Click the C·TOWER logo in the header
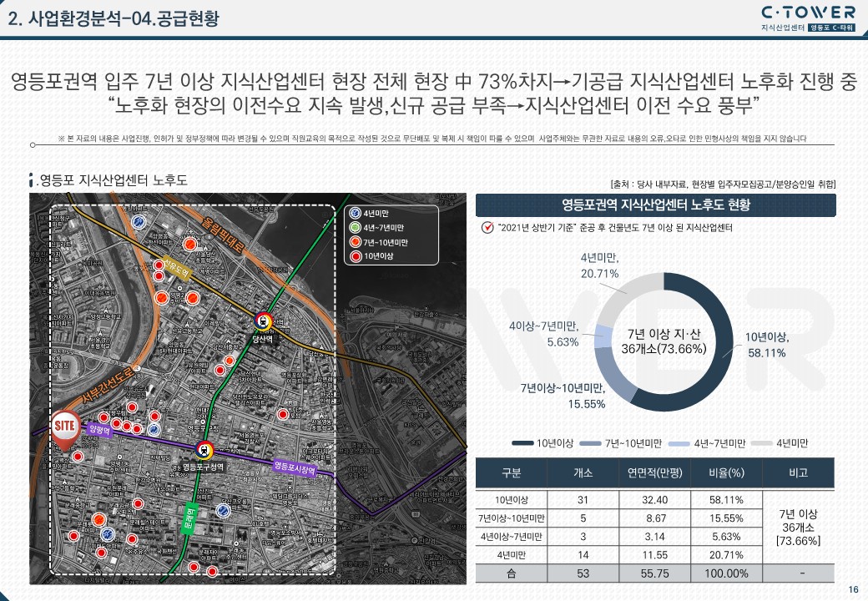 pyautogui.click(x=808, y=12)
